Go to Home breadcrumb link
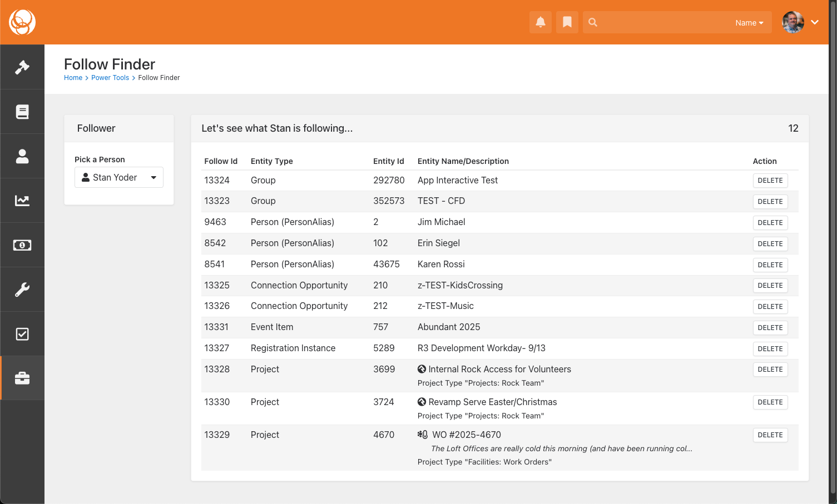This screenshot has width=837, height=504. (73, 78)
